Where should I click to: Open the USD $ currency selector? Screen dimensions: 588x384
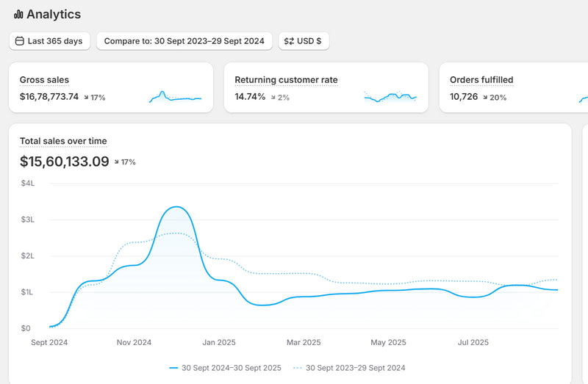[x=304, y=41]
